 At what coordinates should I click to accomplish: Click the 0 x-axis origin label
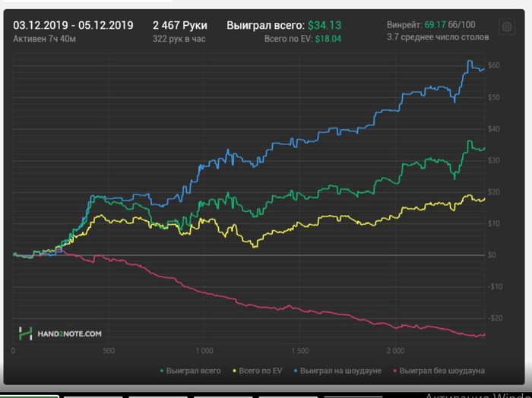pos(13,351)
